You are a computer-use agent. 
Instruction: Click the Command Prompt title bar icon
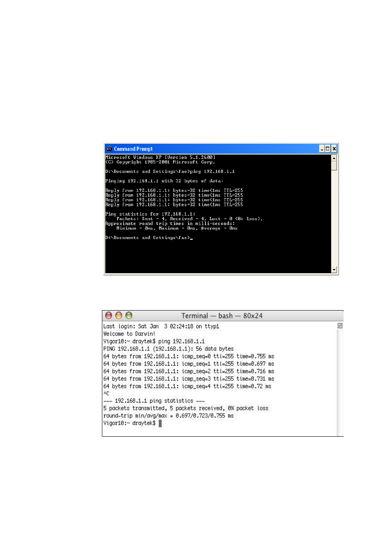point(109,149)
